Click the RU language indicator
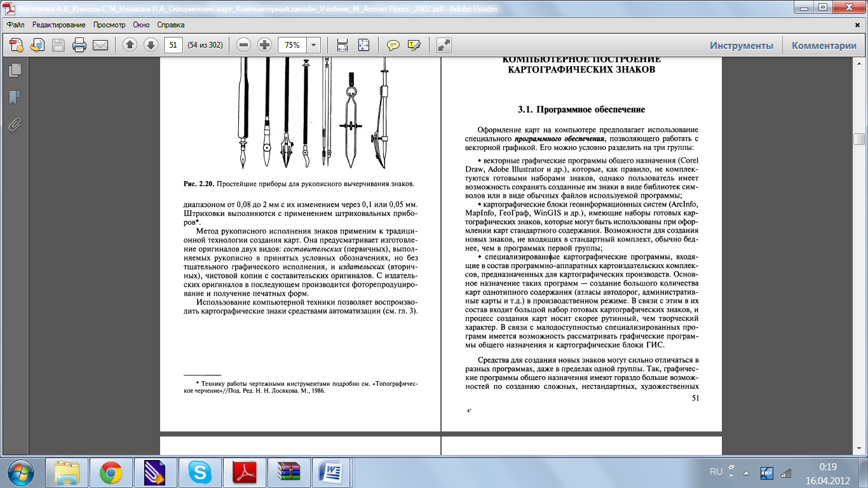The image size is (868, 488). [715, 472]
